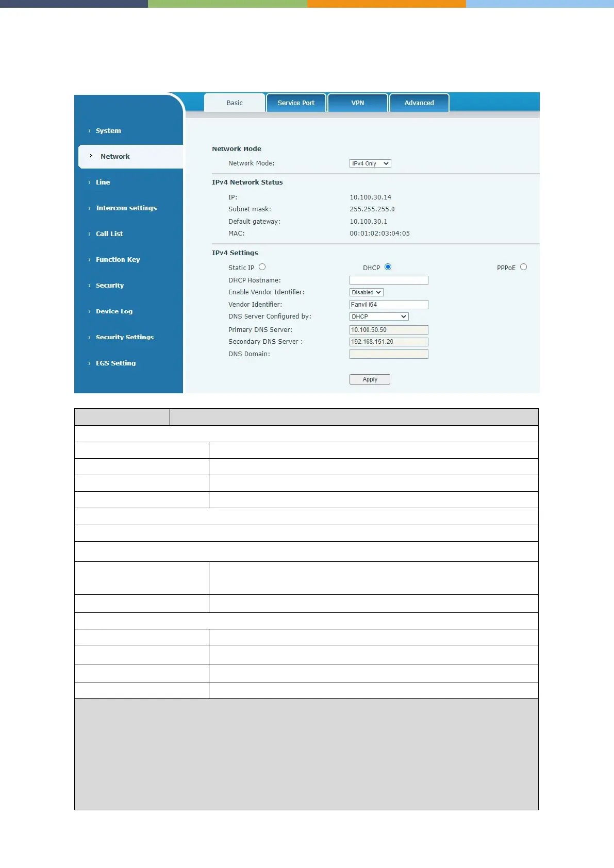Click the IPv4 Network Status heading
Screen dimensions: 614x868
(247, 182)
